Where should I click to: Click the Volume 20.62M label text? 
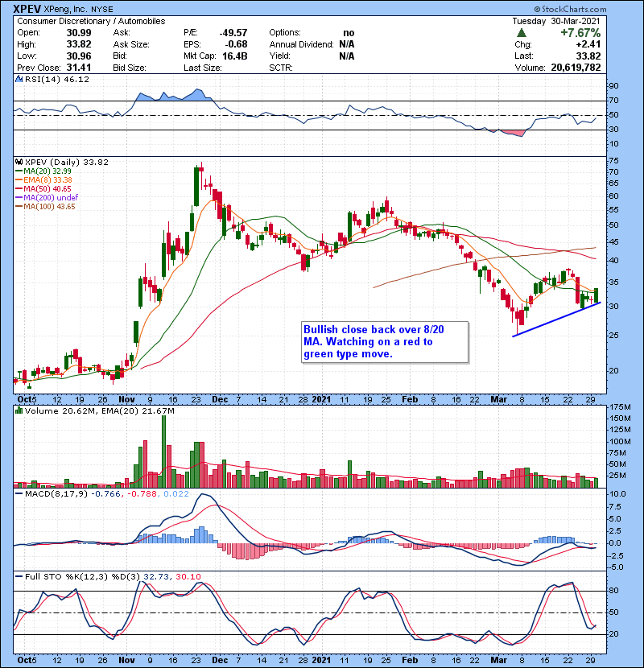pos(61,410)
